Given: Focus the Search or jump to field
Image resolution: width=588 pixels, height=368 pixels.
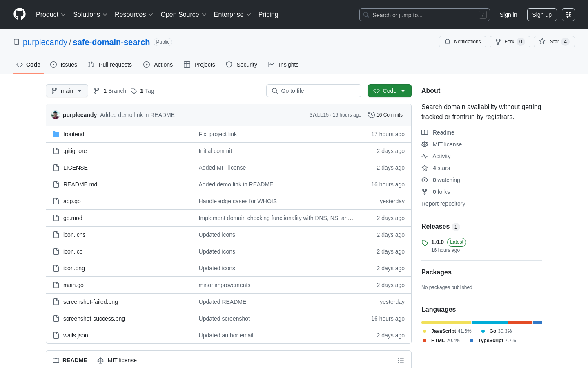Looking at the screenshot, I should 424,15.
